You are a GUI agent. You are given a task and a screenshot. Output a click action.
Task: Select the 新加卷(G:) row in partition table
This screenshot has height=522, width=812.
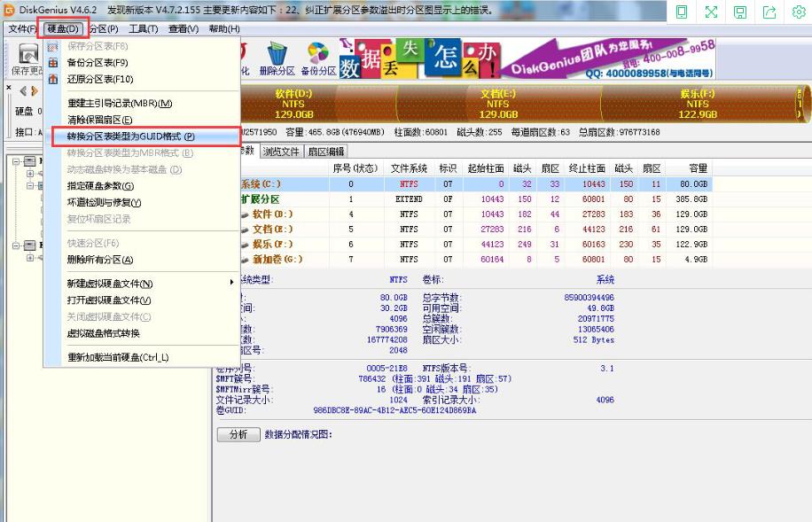pos(476,259)
